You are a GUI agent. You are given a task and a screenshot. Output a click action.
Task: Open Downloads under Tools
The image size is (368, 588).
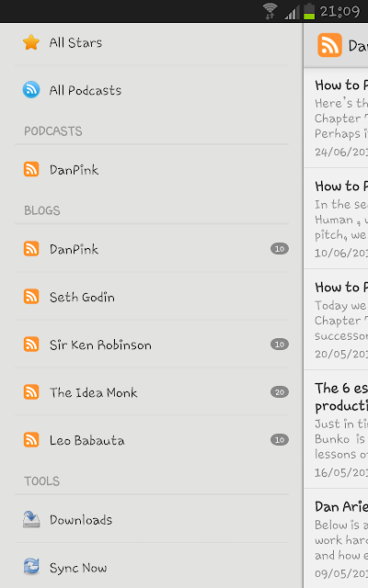(152, 519)
